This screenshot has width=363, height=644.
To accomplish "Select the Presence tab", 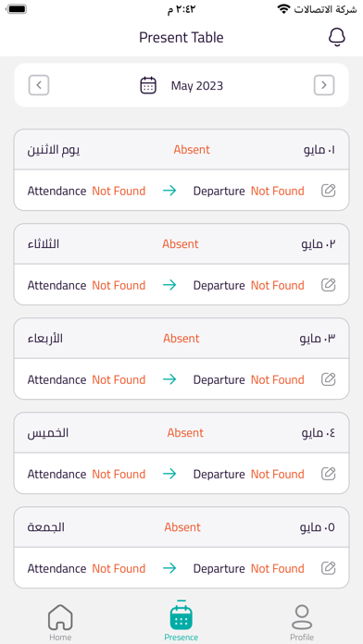I will pyautogui.click(x=181, y=621).
